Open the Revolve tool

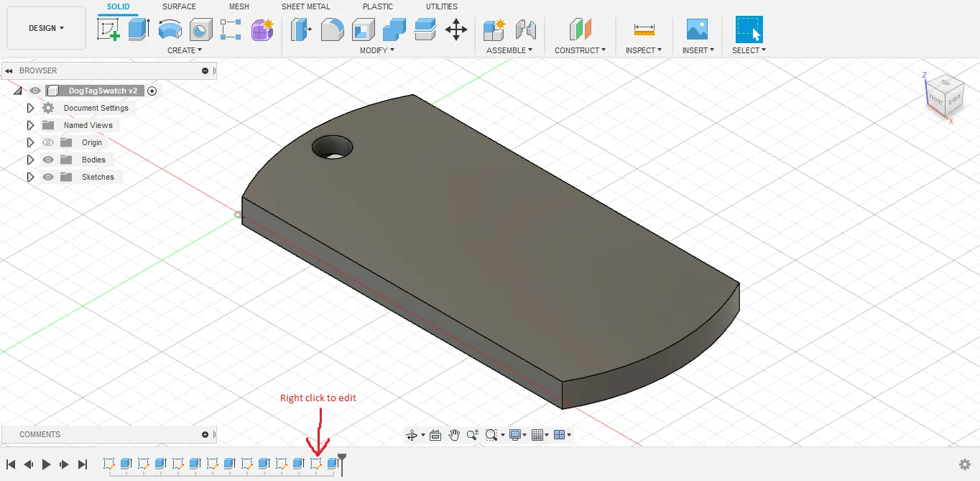170,29
